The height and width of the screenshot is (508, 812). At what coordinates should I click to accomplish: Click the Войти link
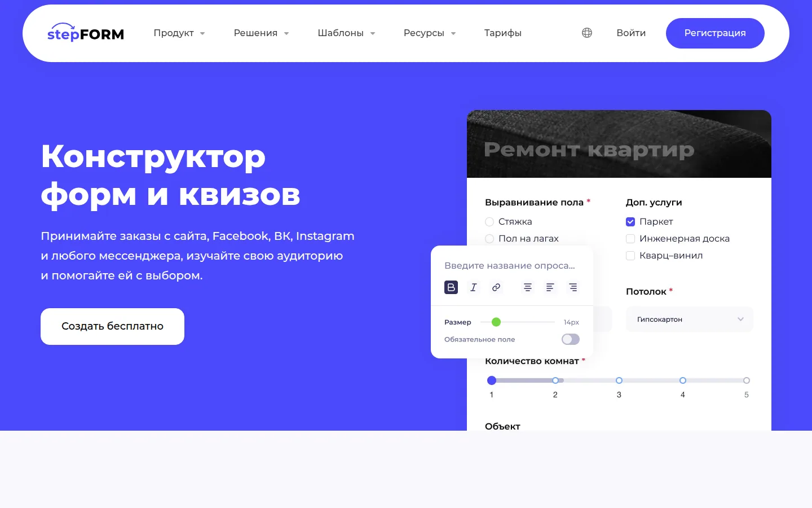631,33
